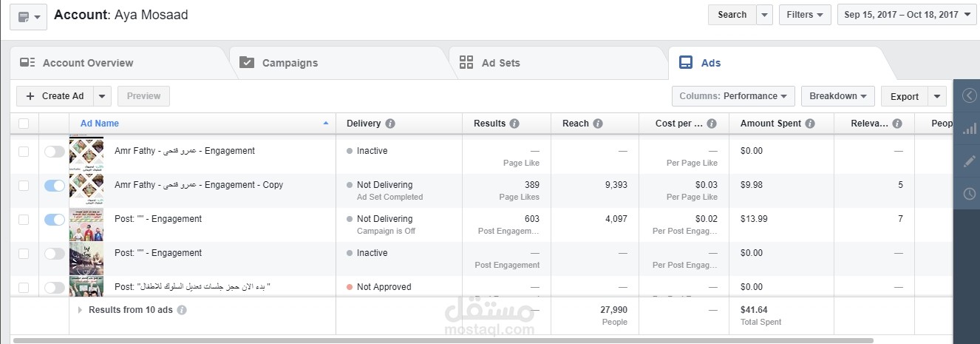Open the clock history icon in sidebar
Viewport: 980px width, 344px height.
tap(969, 194)
